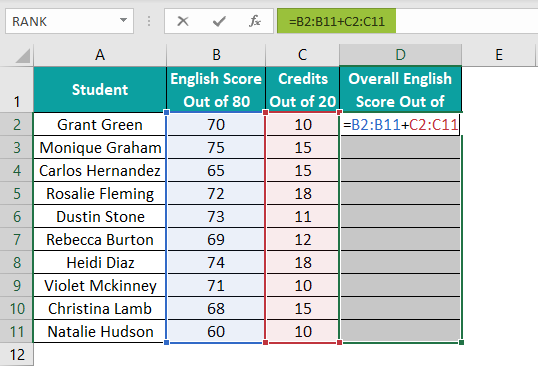Viewport: 538px width, 366px height.
Task: Click Rebecca Burton's credits value 12
Action: (x=302, y=239)
